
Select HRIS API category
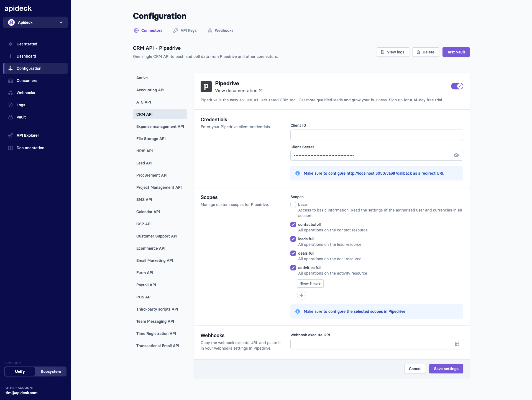(160, 151)
